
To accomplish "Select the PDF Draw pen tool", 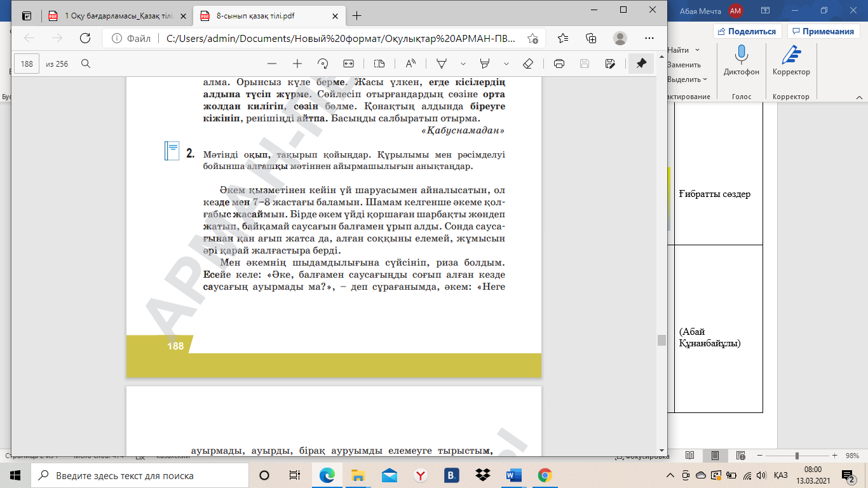I will [442, 64].
